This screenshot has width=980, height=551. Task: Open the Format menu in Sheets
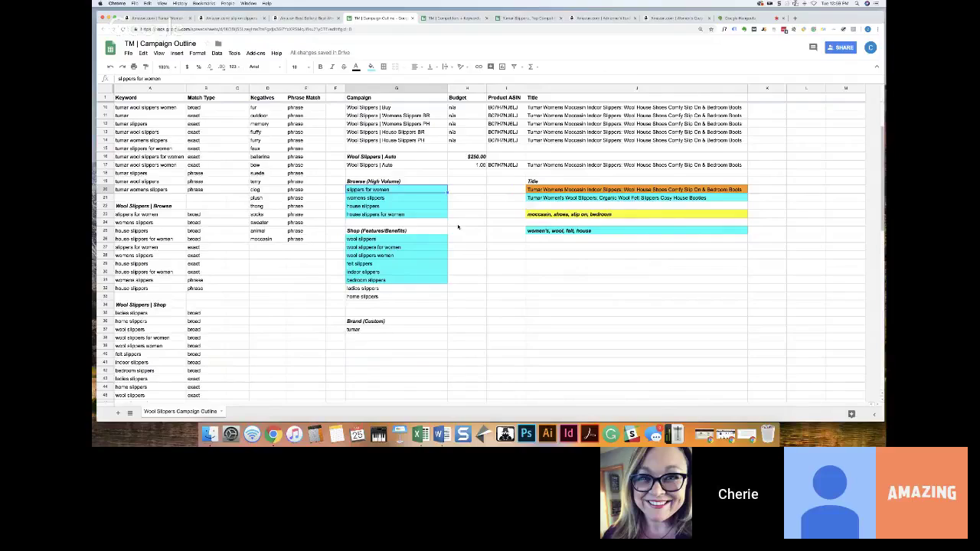pos(198,53)
